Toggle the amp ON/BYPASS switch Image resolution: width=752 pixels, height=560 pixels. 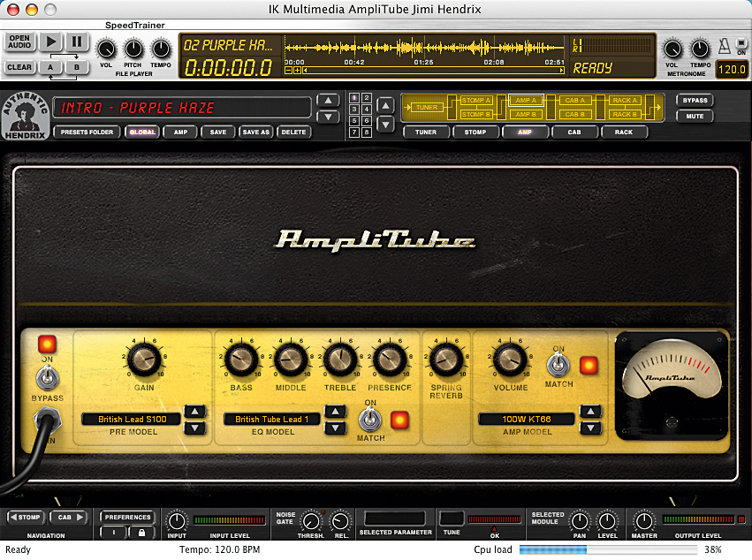(48, 378)
